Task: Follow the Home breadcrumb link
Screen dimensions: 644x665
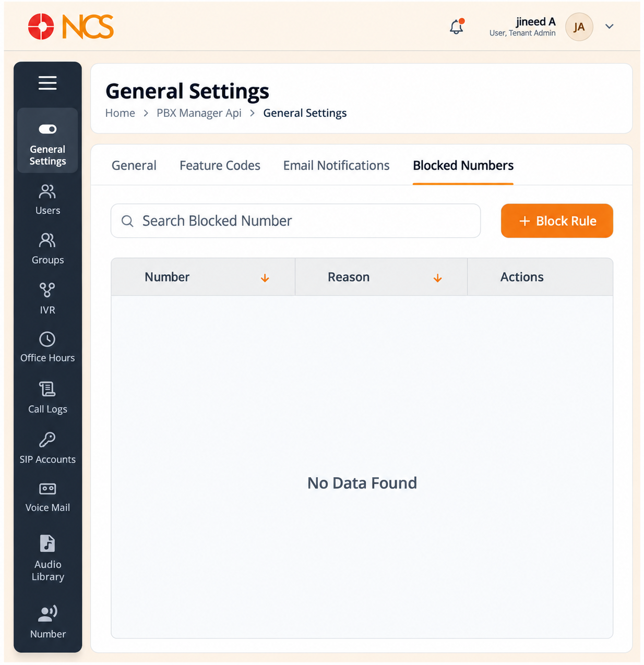Action: pos(120,113)
